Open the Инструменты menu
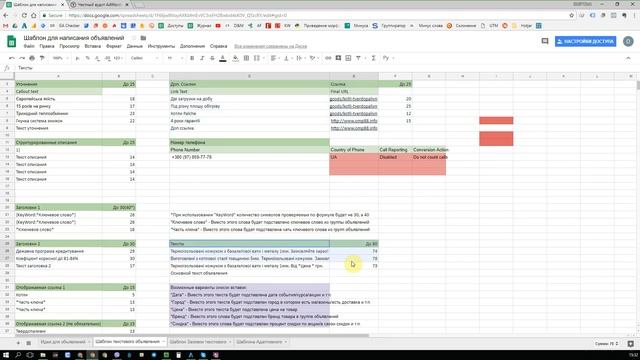The image size is (640, 360). click(x=161, y=46)
